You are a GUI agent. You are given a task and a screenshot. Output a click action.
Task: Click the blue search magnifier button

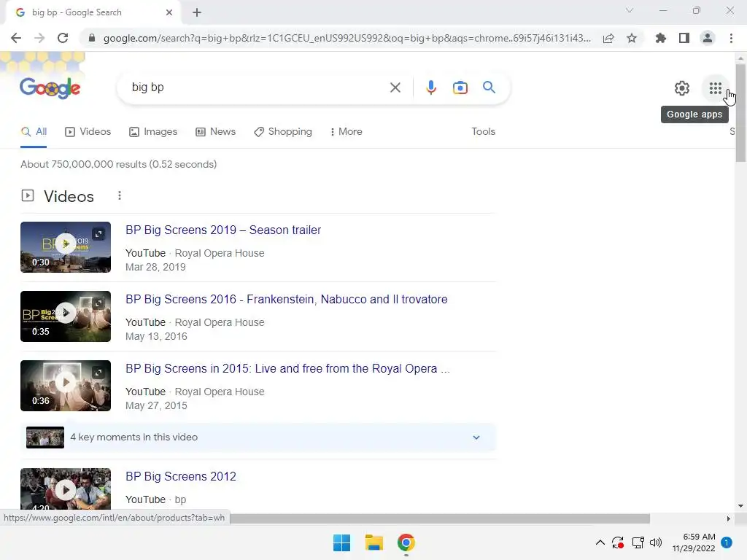tap(489, 87)
